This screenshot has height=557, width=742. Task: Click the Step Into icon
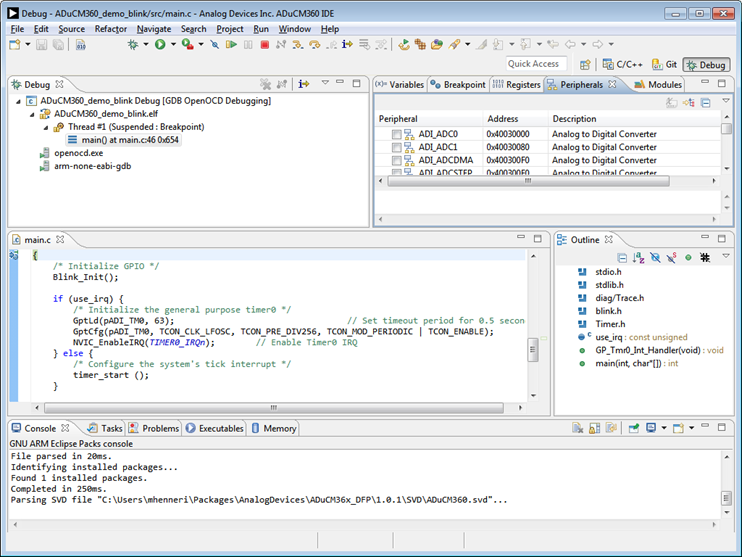(x=298, y=44)
